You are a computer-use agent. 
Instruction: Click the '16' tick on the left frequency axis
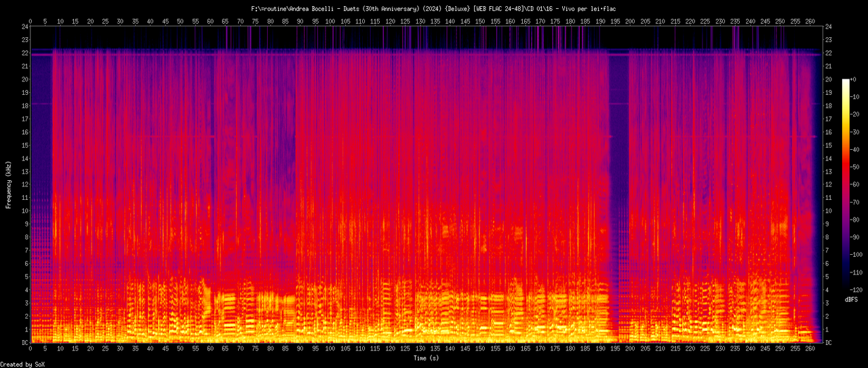coord(24,131)
